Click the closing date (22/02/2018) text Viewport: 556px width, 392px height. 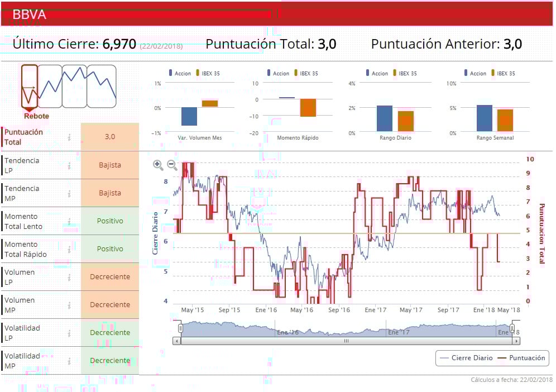(x=161, y=46)
